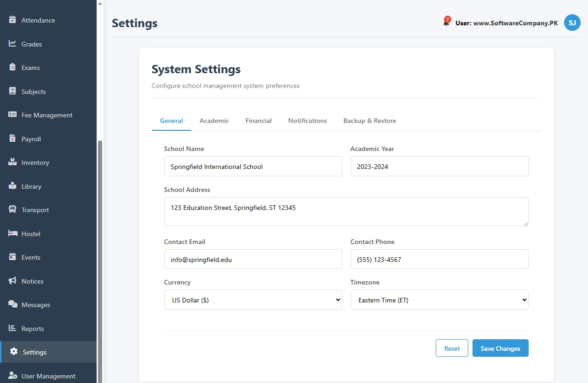Open the Timezone dropdown
This screenshot has height=383, width=588.
[x=439, y=300]
